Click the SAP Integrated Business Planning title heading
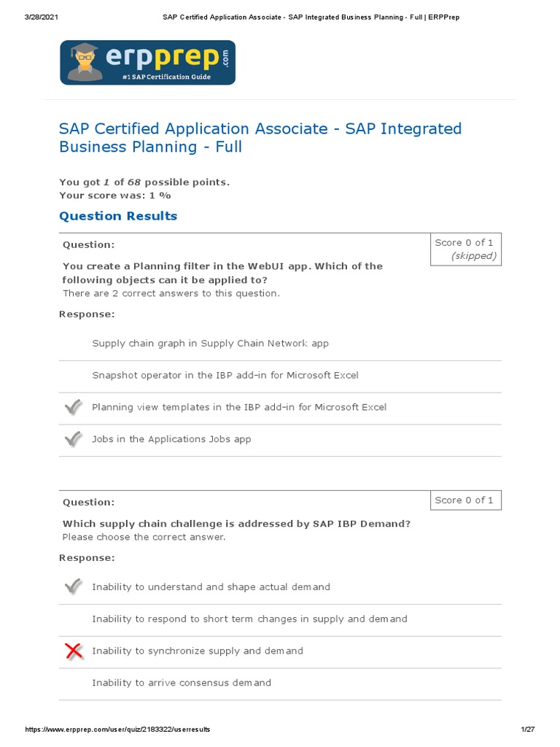560x747 pixels. [x=260, y=138]
